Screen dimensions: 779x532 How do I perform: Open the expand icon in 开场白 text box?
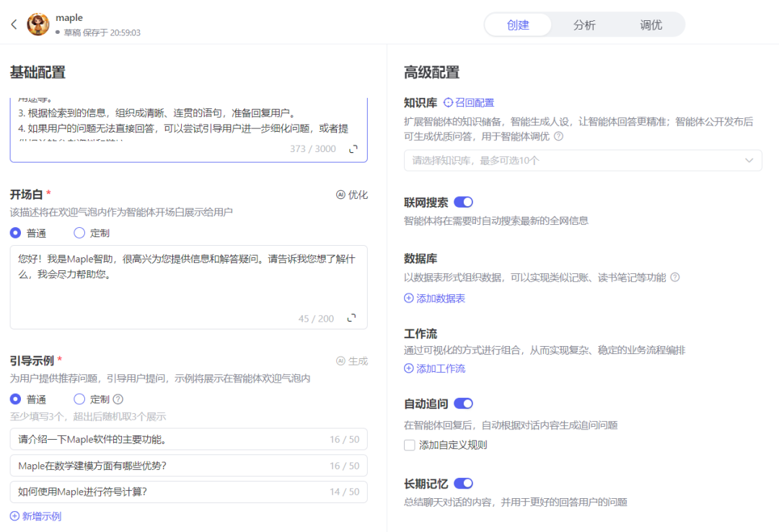pyautogui.click(x=353, y=317)
